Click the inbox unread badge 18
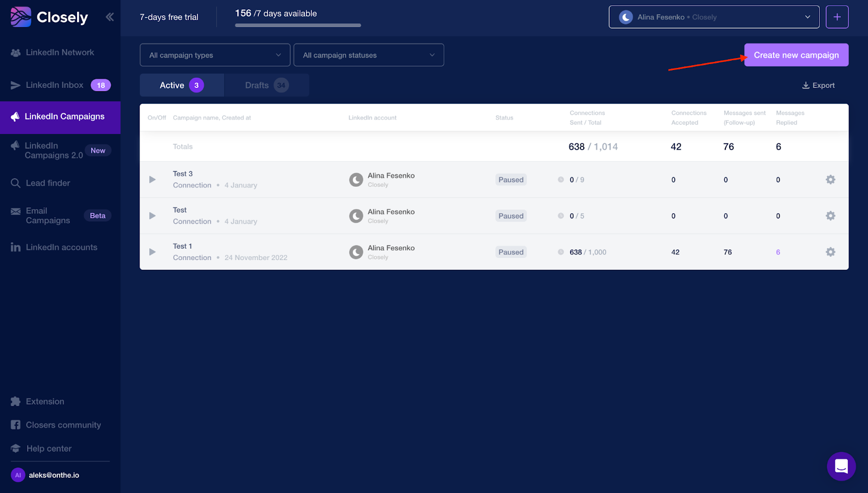This screenshot has height=493, width=868. pyautogui.click(x=101, y=85)
